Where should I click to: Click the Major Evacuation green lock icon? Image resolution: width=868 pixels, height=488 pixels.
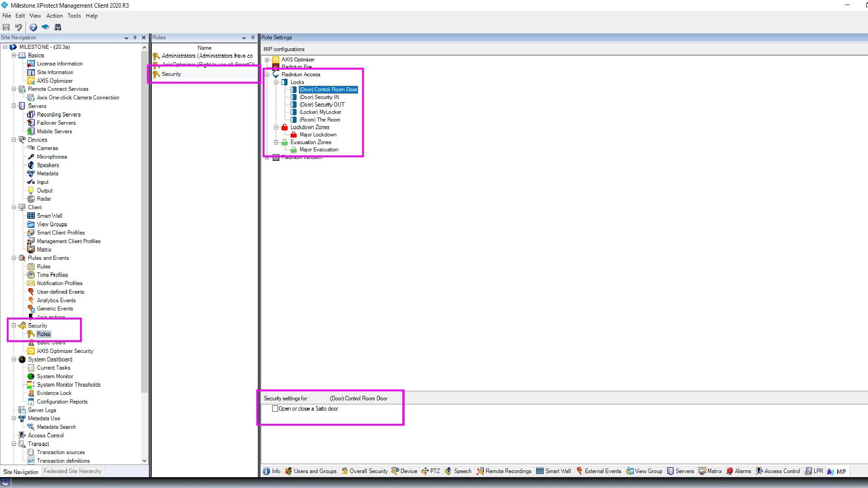(x=294, y=150)
